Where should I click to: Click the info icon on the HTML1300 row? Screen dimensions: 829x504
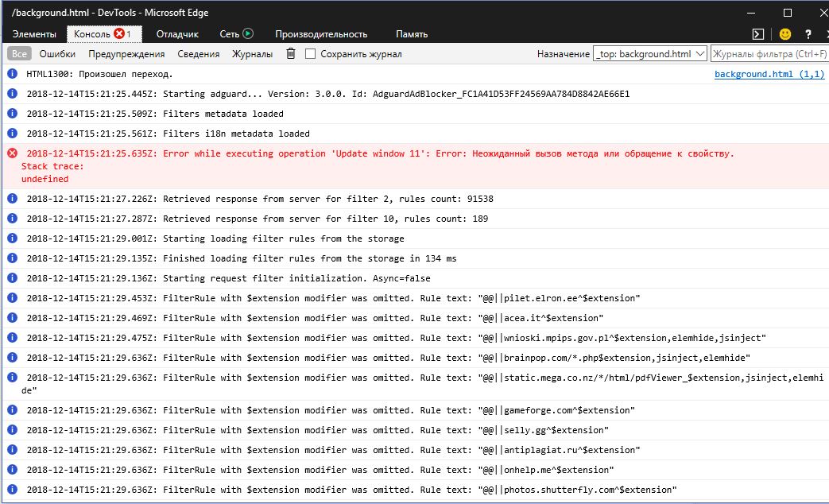pyautogui.click(x=12, y=74)
